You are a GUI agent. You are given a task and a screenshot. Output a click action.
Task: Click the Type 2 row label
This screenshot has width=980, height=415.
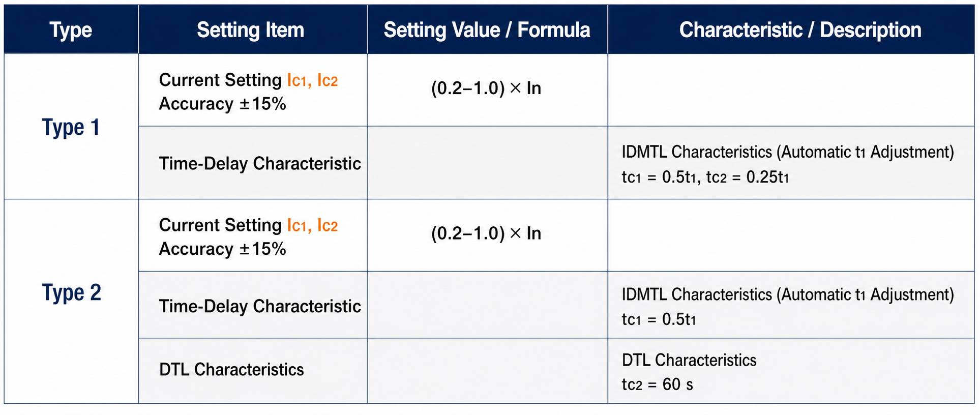pyautogui.click(x=71, y=292)
